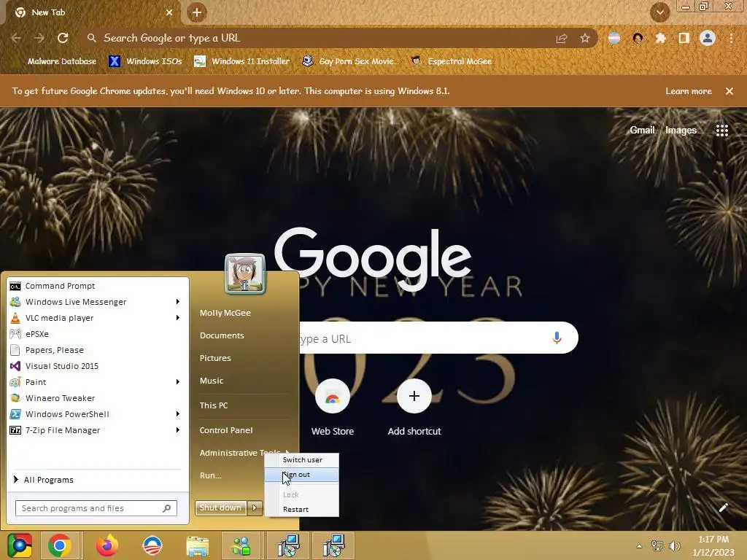747x560 pixels.
Task: Open Learn more about Chrome updates
Action: coord(689,91)
